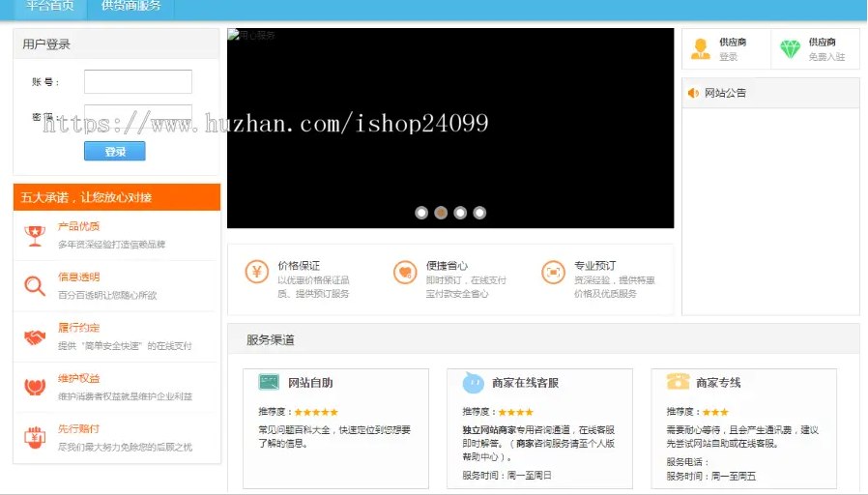
Task: Click the handshake icon beside 履行约定
Action: (35, 336)
